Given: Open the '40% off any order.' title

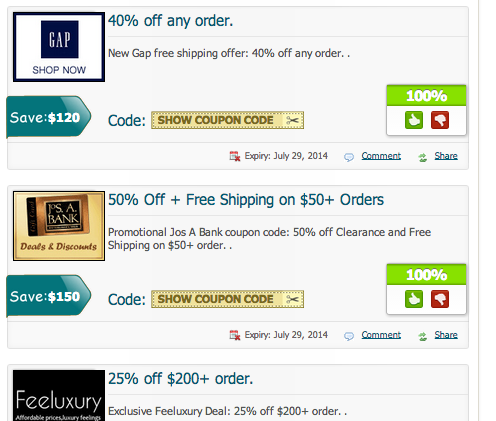Looking at the screenshot, I should pyautogui.click(x=170, y=21).
